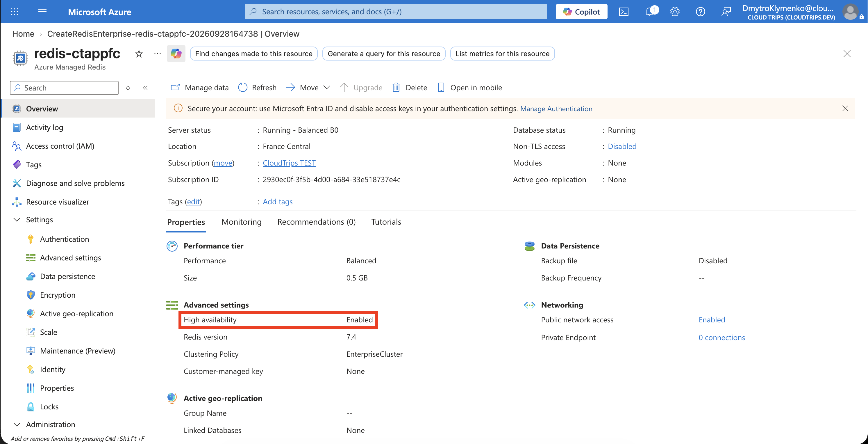The image size is (868, 444).
Task: Click the Upgrade toolbar button
Action: coord(361,88)
